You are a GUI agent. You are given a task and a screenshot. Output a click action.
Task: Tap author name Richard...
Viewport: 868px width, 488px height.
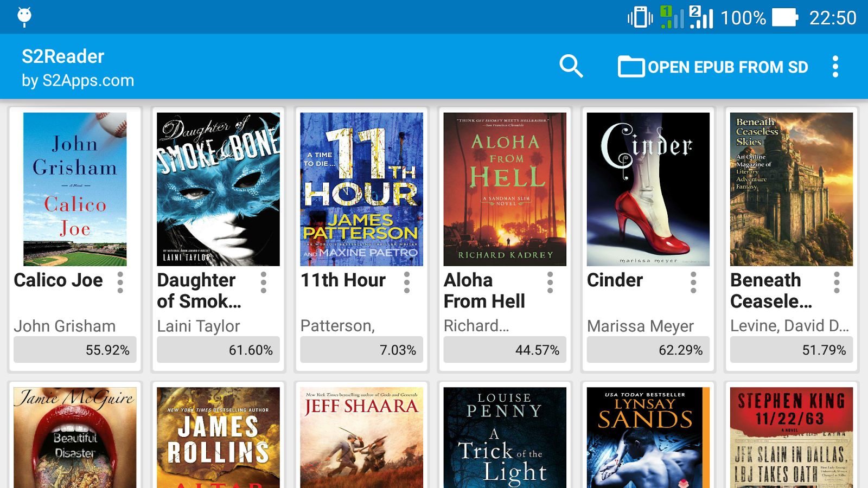(476, 326)
